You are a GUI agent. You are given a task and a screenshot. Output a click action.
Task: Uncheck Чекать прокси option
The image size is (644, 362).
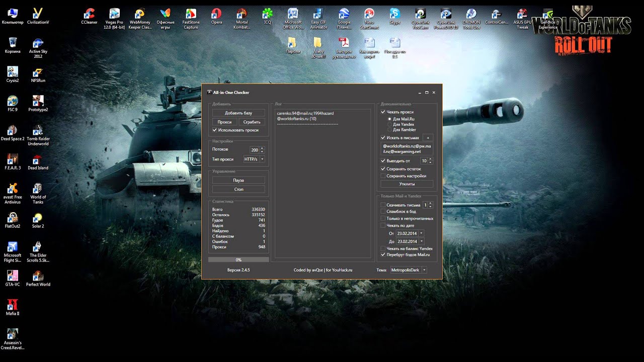coord(383,112)
